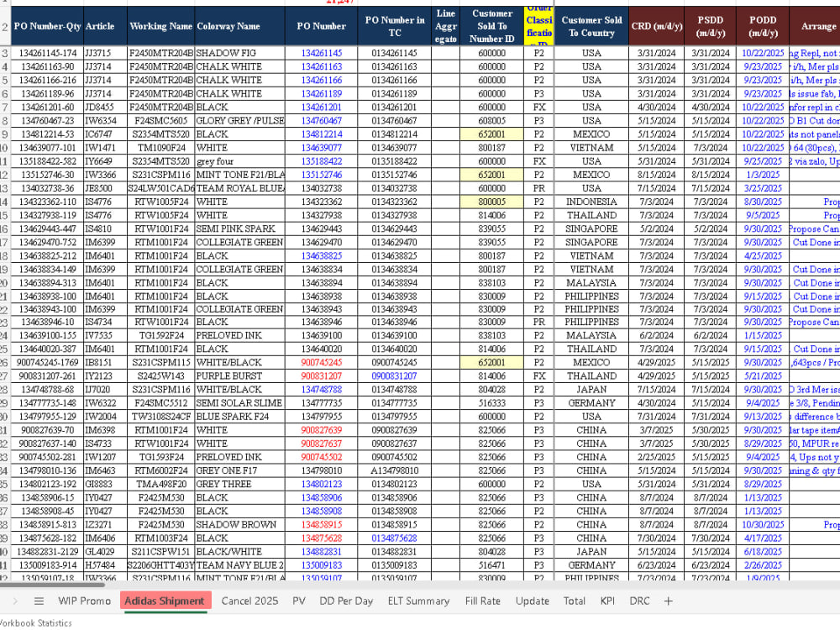Select cell INDONESIA

click(x=591, y=202)
